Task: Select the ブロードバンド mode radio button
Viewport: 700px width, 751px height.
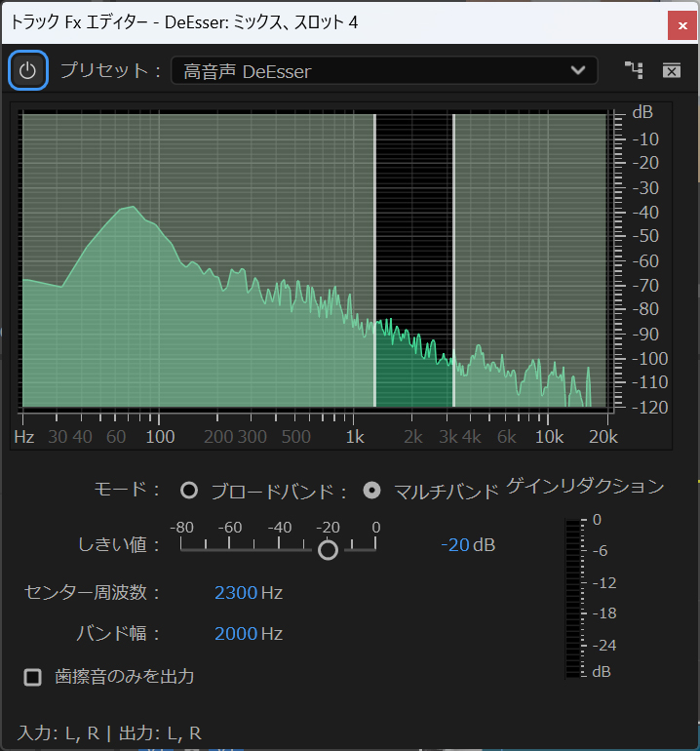Action: coord(189,490)
